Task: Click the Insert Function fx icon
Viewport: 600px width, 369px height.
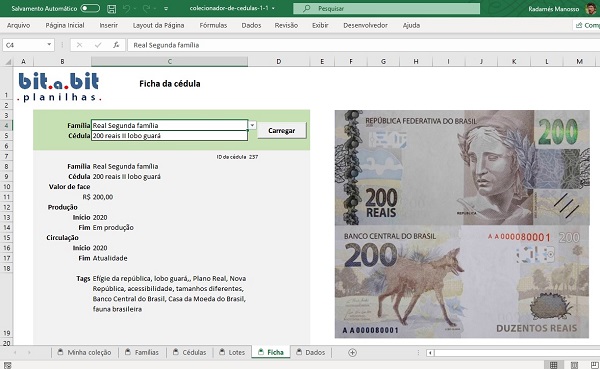Action: coord(116,45)
